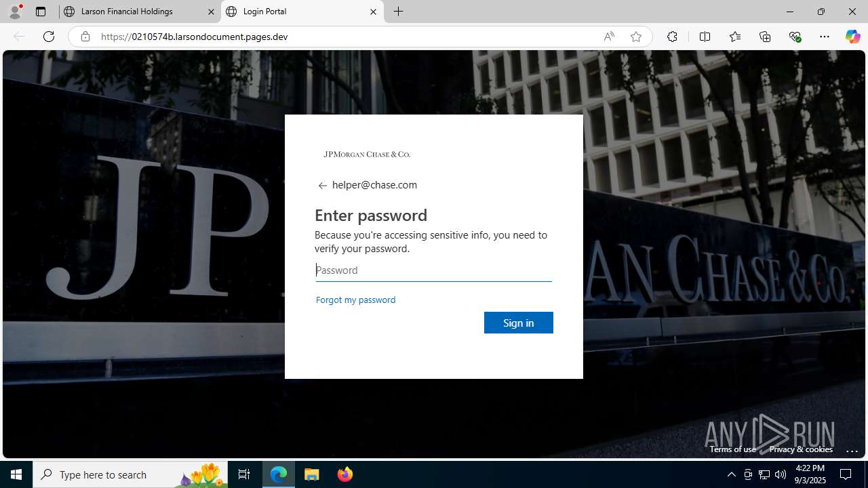Activate Read aloud icon
The height and width of the screenshot is (488, 868).
(609, 37)
